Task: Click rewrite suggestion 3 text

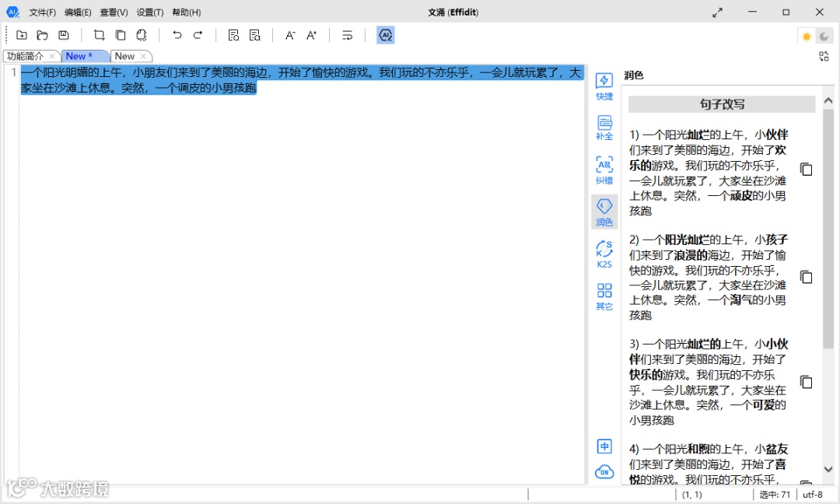Action: coord(709,382)
